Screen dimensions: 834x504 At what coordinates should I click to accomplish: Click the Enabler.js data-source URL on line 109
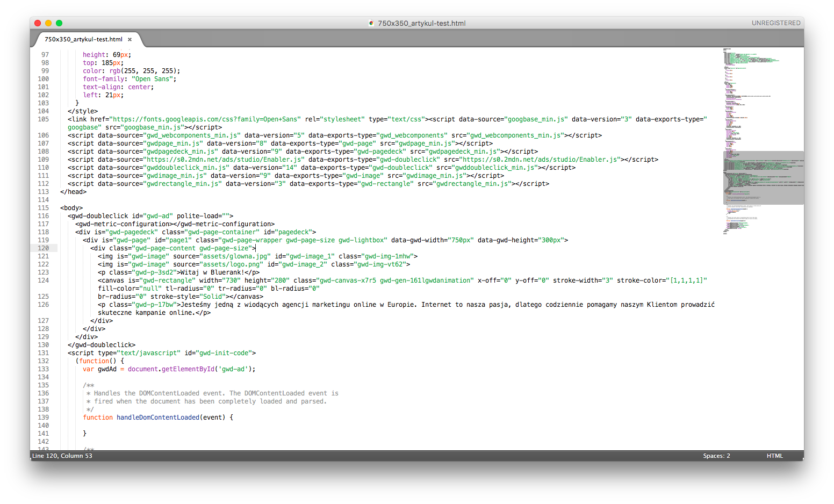pyautogui.click(x=224, y=160)
